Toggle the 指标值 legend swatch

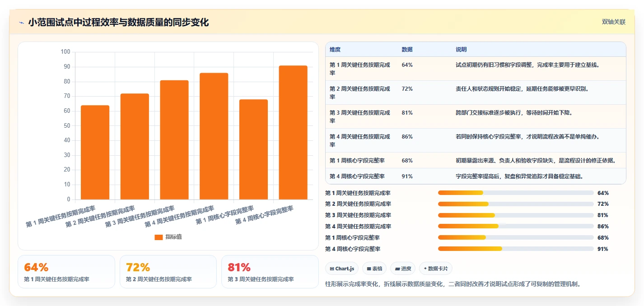159,237
